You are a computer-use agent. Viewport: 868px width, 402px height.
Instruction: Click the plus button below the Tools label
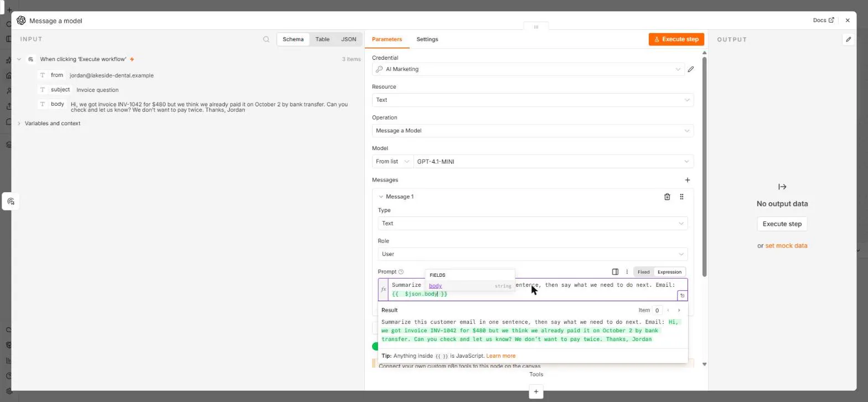click(536, 392)
